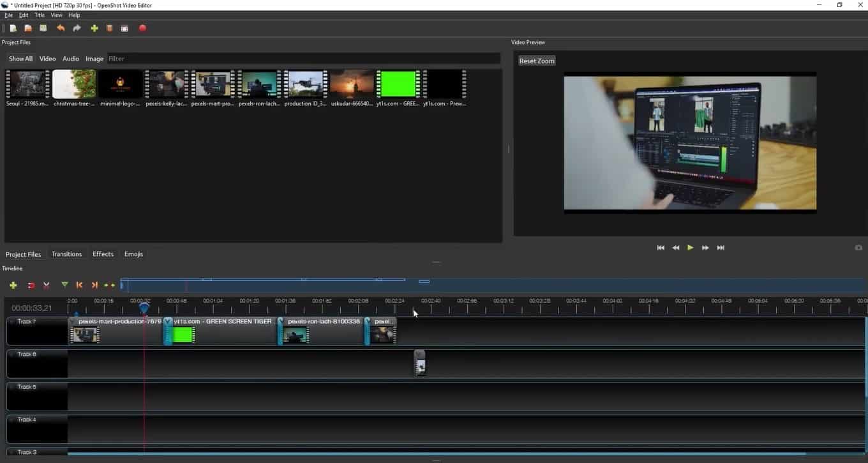Filter project files by Video
Screen dimensions: 868x463
coord(48,59)
